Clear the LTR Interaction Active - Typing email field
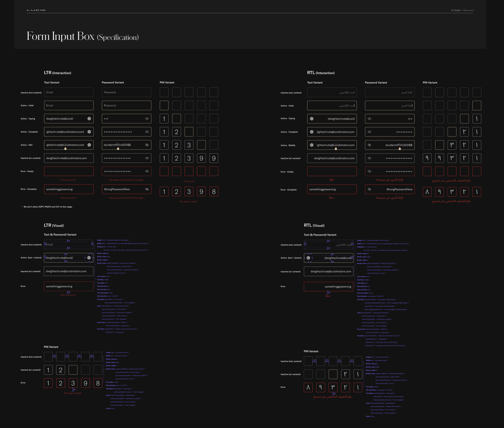This screenshot has width=504, height=428. [89, 119]
